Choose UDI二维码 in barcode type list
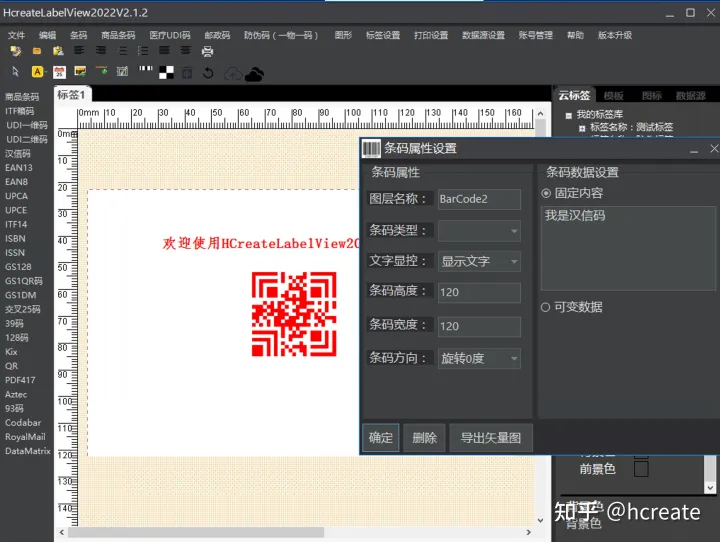The width and height of the screenshot is (720, 542). [27, 139]
